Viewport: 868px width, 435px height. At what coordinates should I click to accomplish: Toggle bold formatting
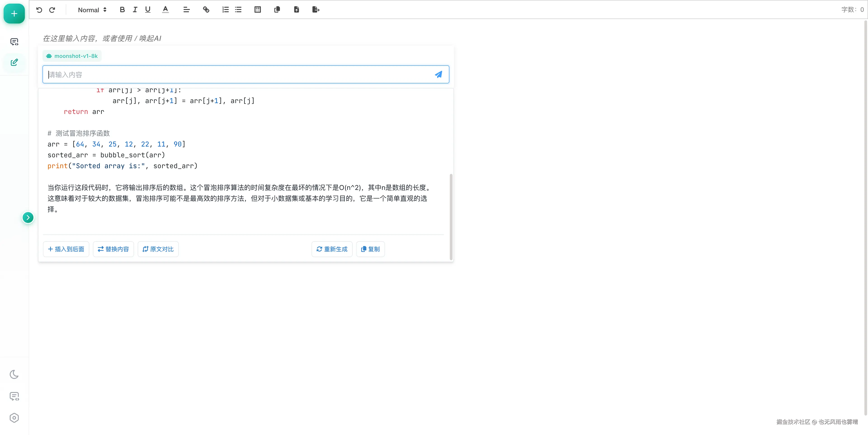pyautogui.click(x=122, y=9)
